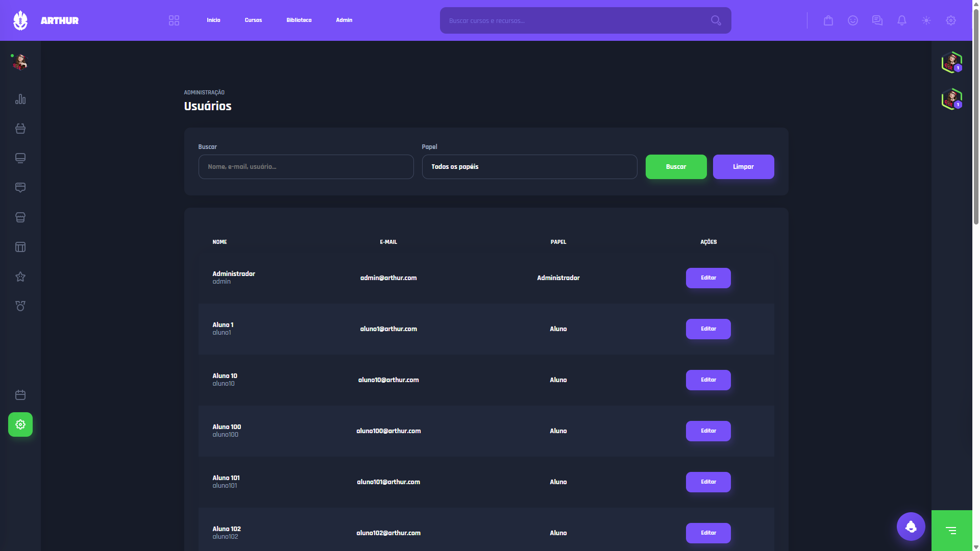
Task: Click the admin@arthur.com email
Action: pos(388,278)
